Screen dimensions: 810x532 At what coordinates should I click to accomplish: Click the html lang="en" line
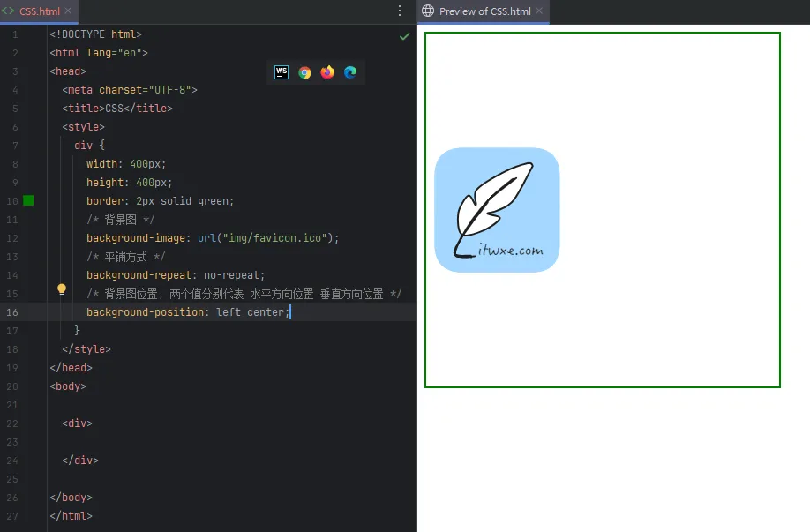tap(99, 53)
